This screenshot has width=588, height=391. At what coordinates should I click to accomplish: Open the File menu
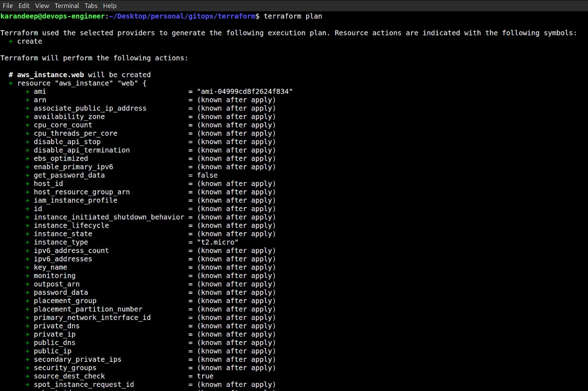pyautogui.click(x=8, y=6)
